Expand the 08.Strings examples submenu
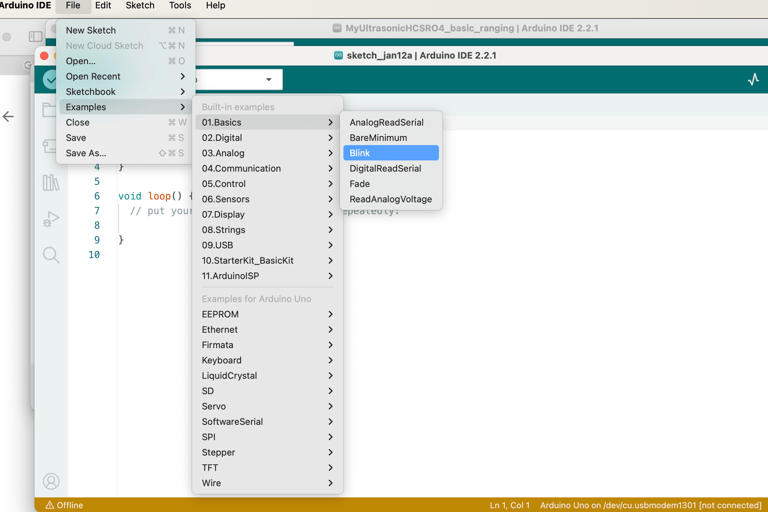768x512 pixels. (267, 230)
